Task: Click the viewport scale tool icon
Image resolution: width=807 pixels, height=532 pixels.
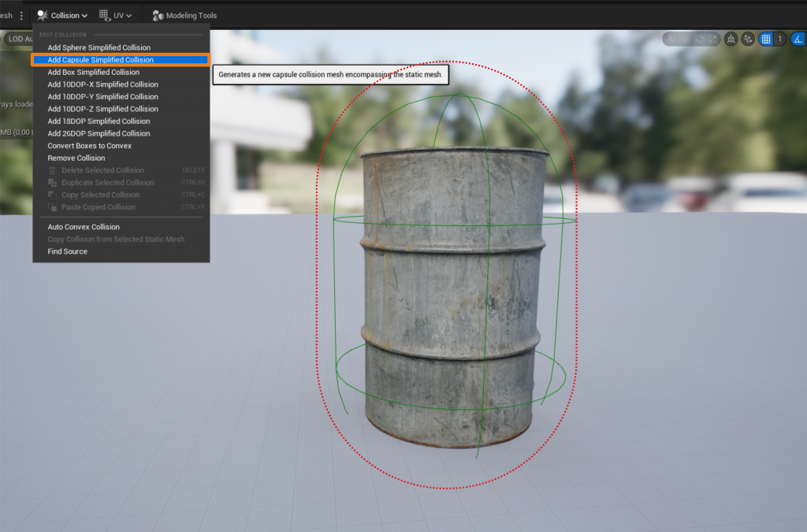Action: point(712,39)
